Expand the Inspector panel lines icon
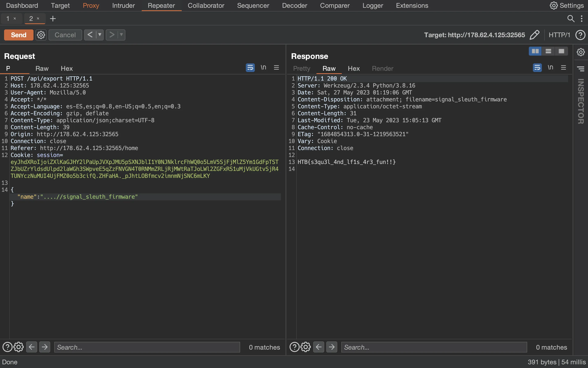This screenshot has height=368, width=588. pyautogui.click(x=580, y=69)
